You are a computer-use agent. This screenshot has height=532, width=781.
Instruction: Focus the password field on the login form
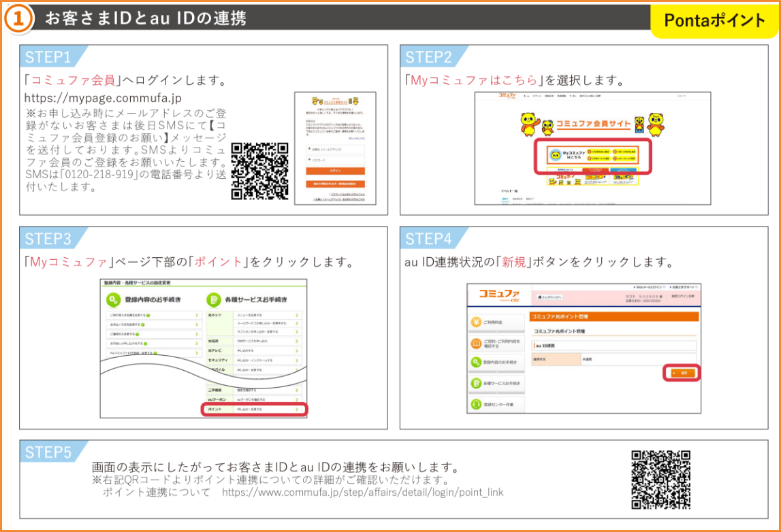tap(335, 161)
